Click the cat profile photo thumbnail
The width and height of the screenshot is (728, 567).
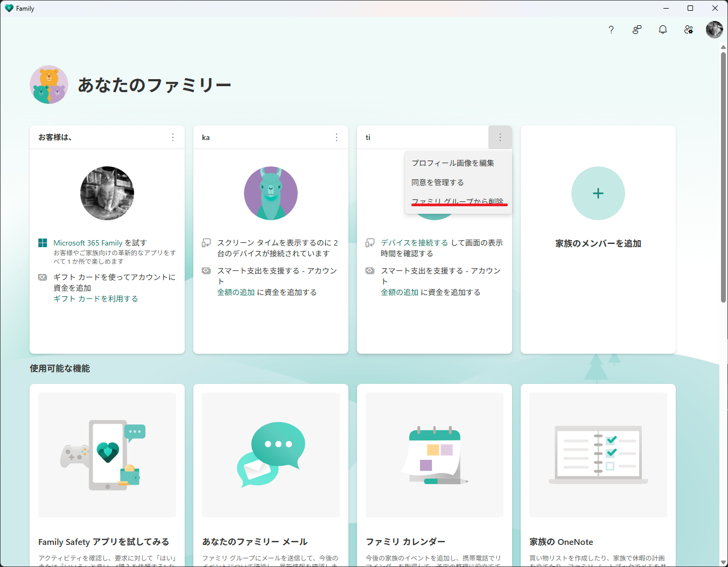[107, 193]
